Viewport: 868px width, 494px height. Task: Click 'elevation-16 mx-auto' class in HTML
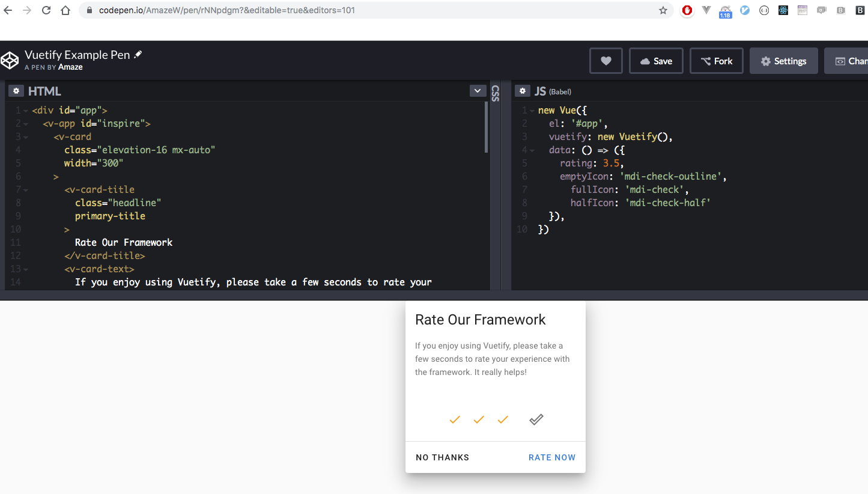tap(156, 150)
